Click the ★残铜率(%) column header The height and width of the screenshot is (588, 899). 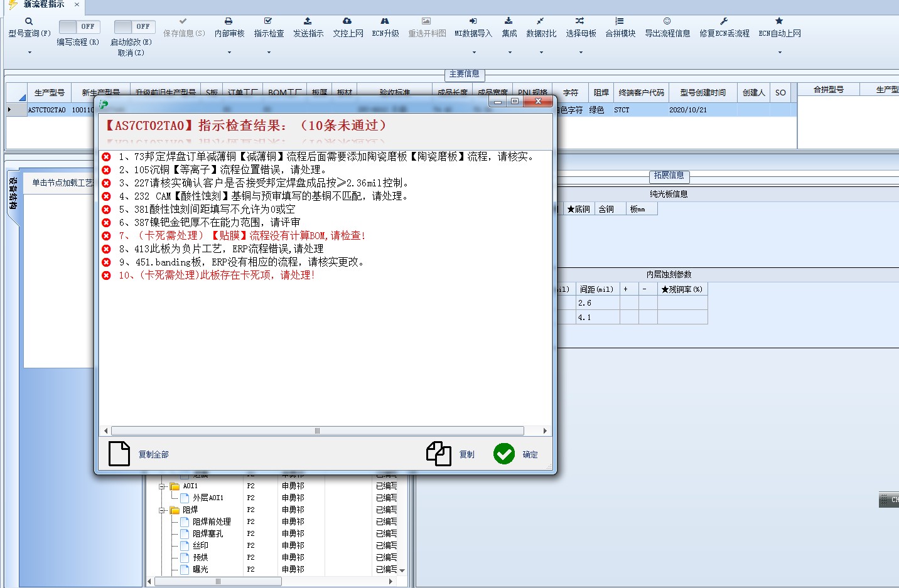(x=682, y=289)
